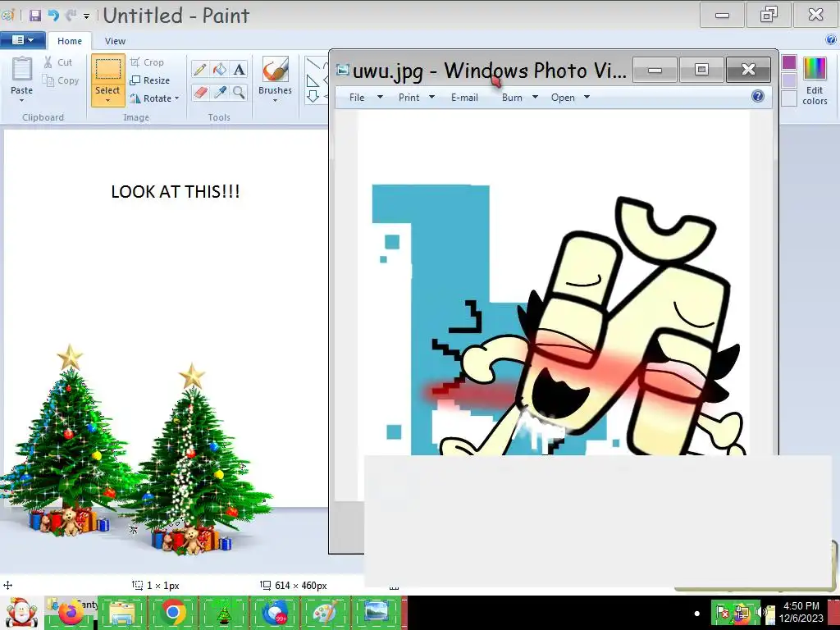The height and width of the screenshot is (630, 840).
Task: Open the Print menu in Photo Viewer
Action: (416, 98)
